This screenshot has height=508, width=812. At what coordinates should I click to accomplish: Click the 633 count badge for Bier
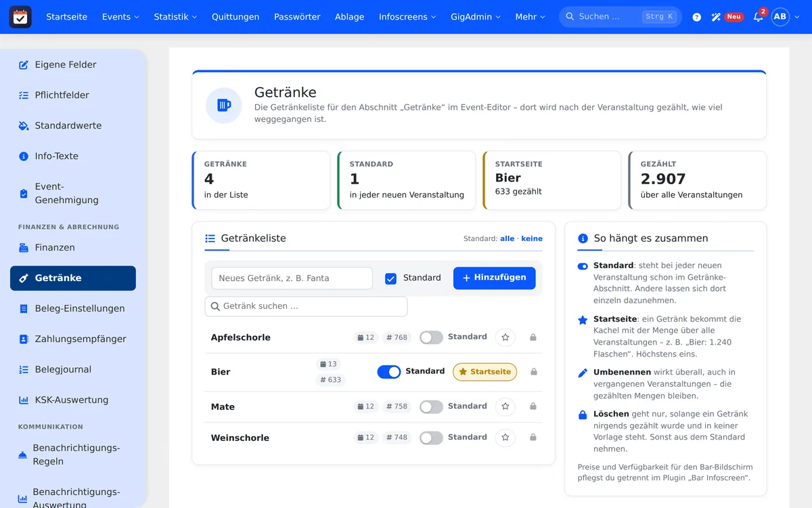coord(331,380)
